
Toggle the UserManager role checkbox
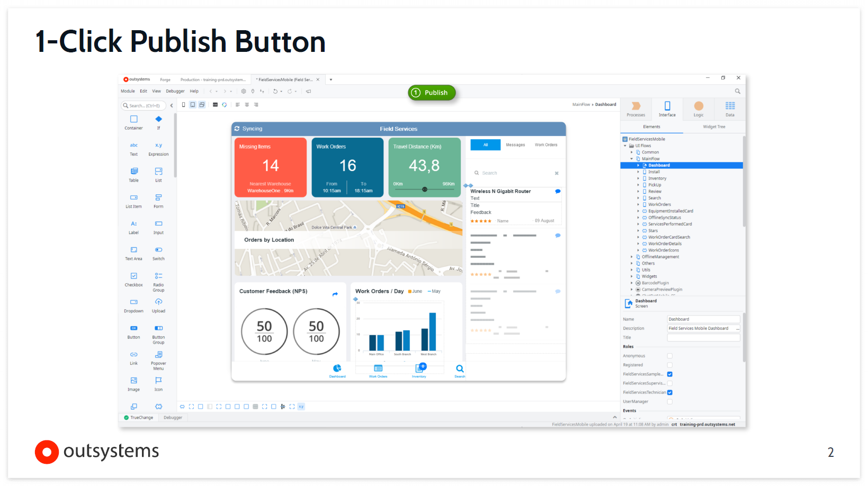coord(669,401)
